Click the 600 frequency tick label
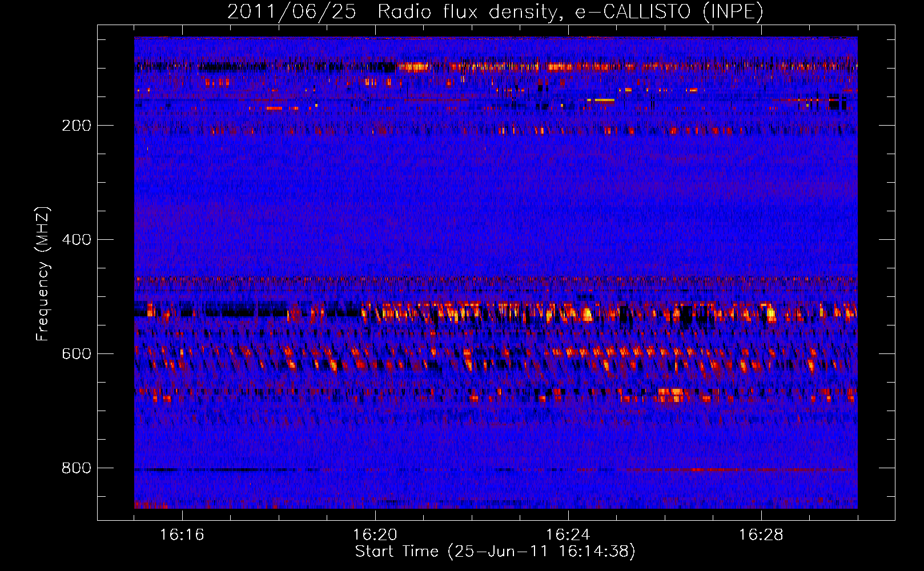Viewport: 924px width, 571px height. 77,354
